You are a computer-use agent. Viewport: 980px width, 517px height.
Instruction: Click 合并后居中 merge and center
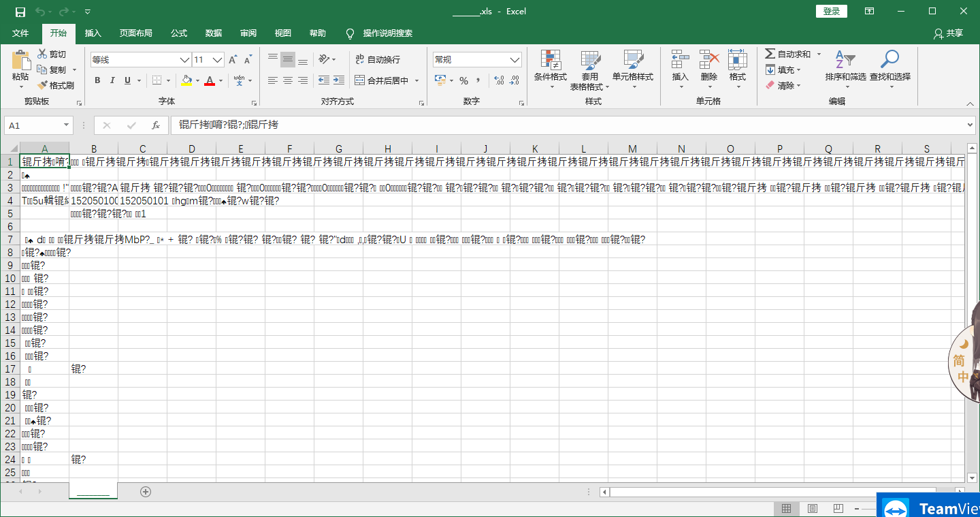coord(382,80)
